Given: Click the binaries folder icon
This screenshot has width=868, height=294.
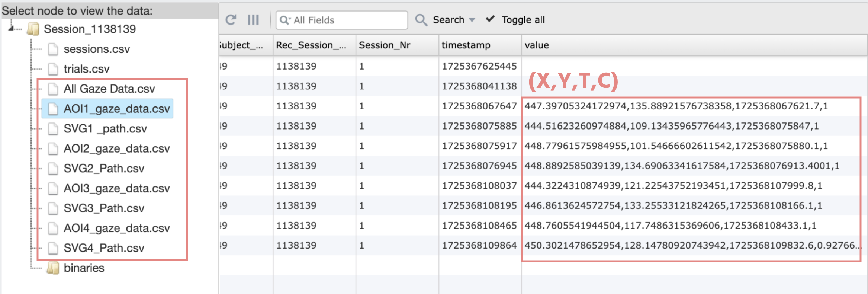Looking at the screenshot, I should 53,268.
